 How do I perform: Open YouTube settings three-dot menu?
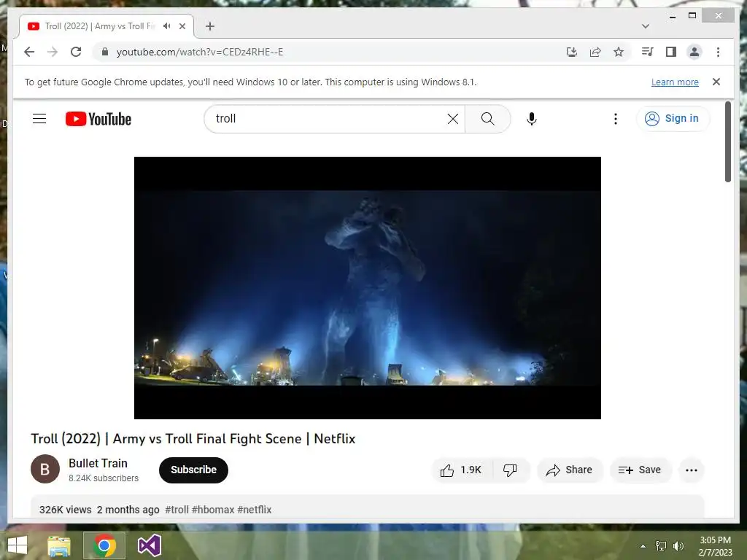point(616,119)
